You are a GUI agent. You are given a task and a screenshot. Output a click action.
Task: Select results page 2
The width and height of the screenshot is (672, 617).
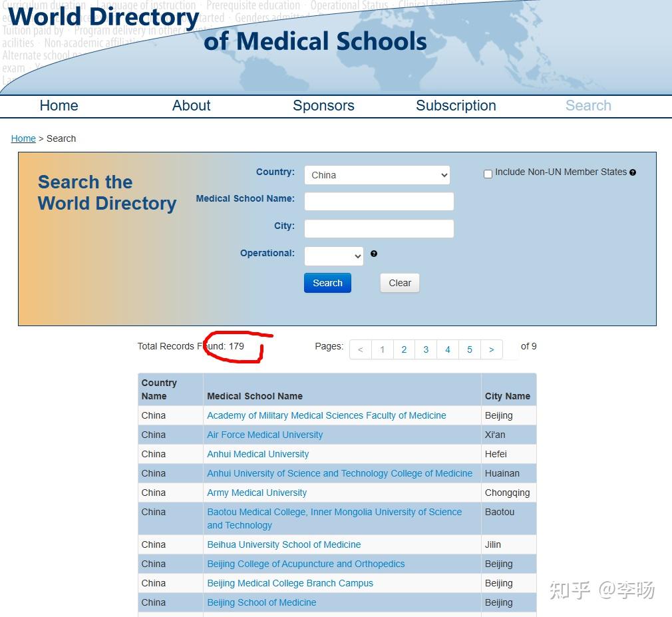[x=404, y=349]
